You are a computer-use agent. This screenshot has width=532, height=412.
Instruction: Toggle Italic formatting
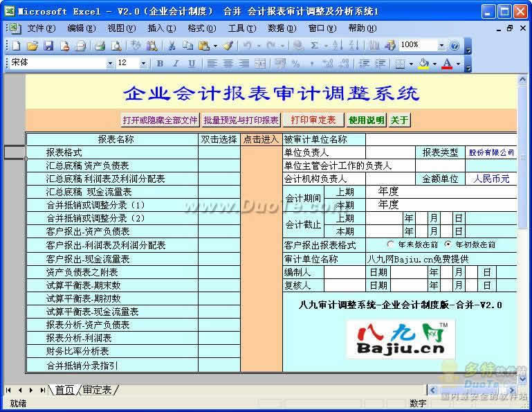[176, 63]
